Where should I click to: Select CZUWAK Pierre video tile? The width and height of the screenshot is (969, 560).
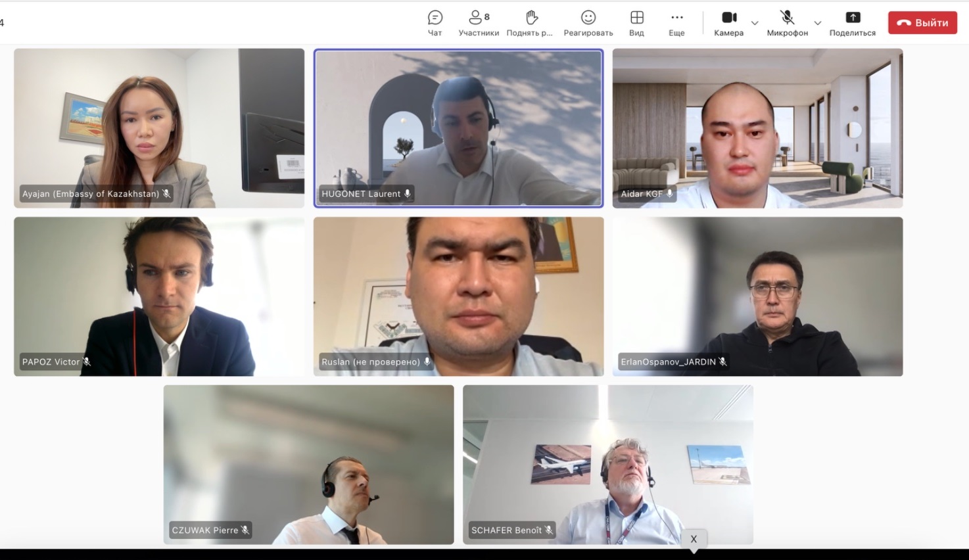point(308,464)
